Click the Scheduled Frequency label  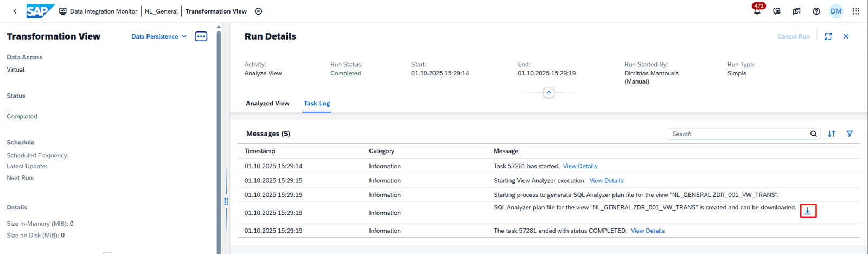tap(37, 155)
